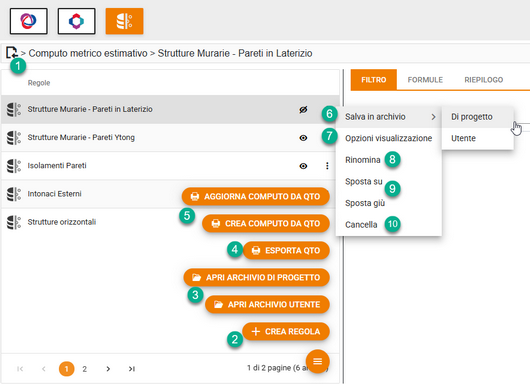
Task: Select Sposta su in the context menu
Action: tap(388, 182)
